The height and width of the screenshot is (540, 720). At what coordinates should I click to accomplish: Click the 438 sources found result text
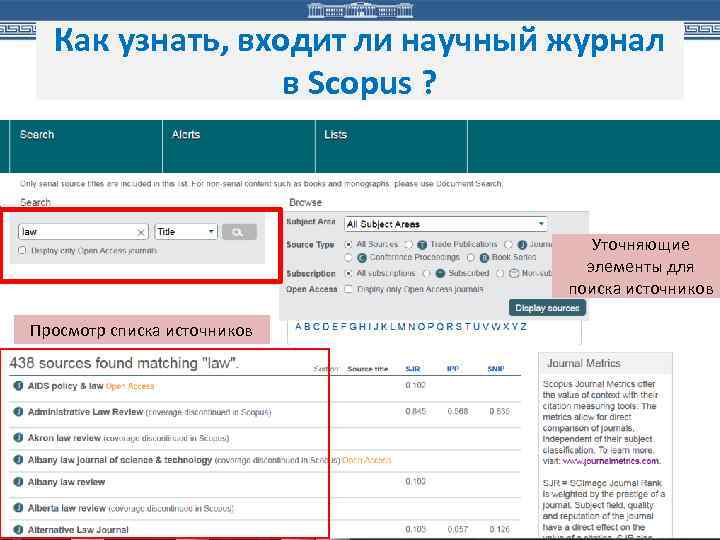[x=124, y=363]
